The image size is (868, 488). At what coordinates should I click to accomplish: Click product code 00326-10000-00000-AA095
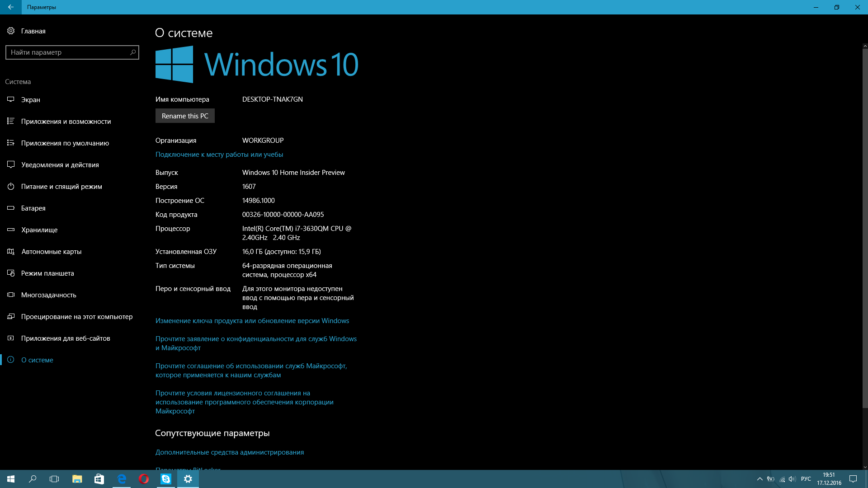283,215
